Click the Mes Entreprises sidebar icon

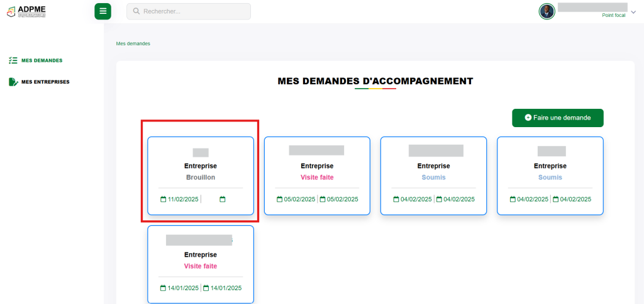point(13,82)
